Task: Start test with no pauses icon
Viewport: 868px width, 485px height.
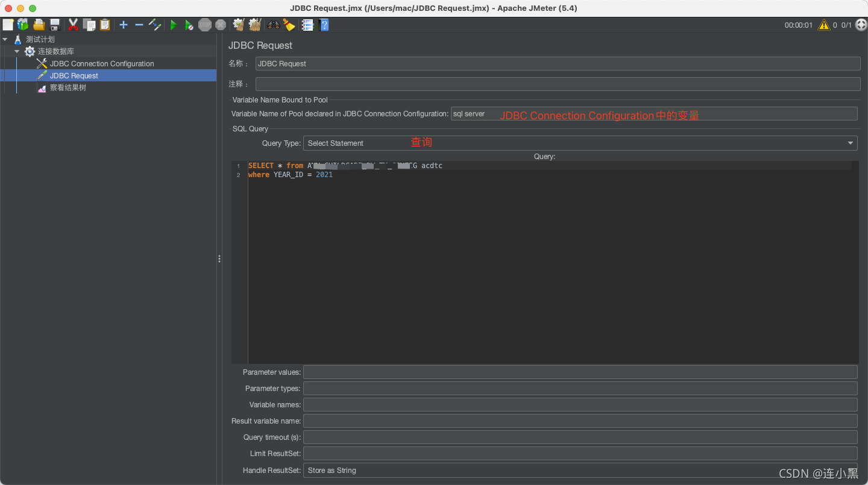Action: click(x=189, y=25)
